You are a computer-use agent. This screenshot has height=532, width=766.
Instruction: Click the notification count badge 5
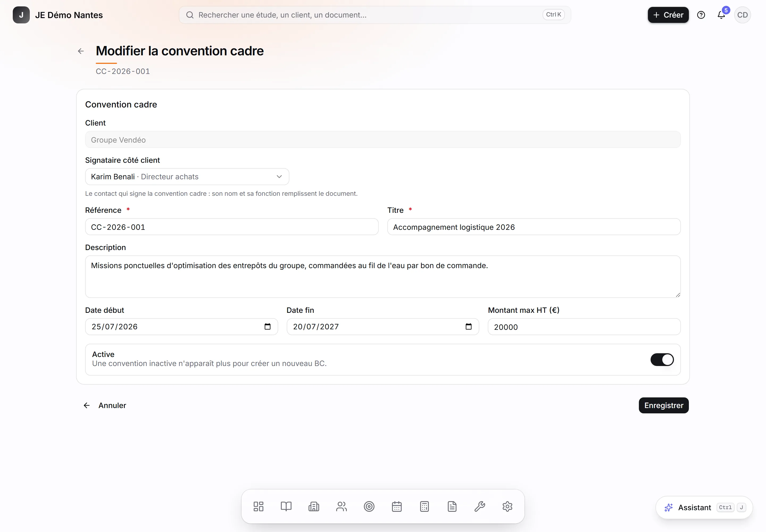pyautogui.click(x=726, y=10)
